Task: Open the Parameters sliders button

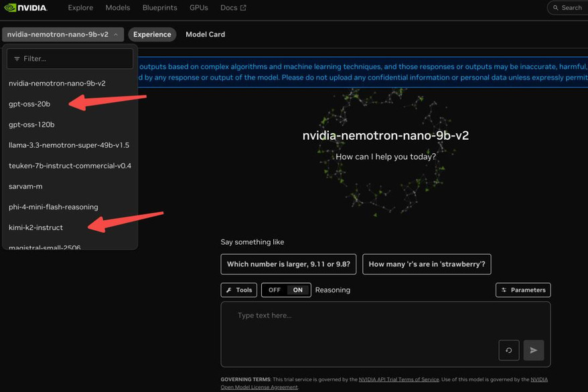Action: point(523,290)
